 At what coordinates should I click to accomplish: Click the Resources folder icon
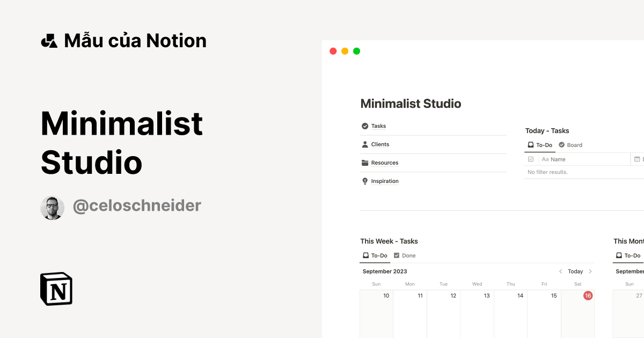364,163
